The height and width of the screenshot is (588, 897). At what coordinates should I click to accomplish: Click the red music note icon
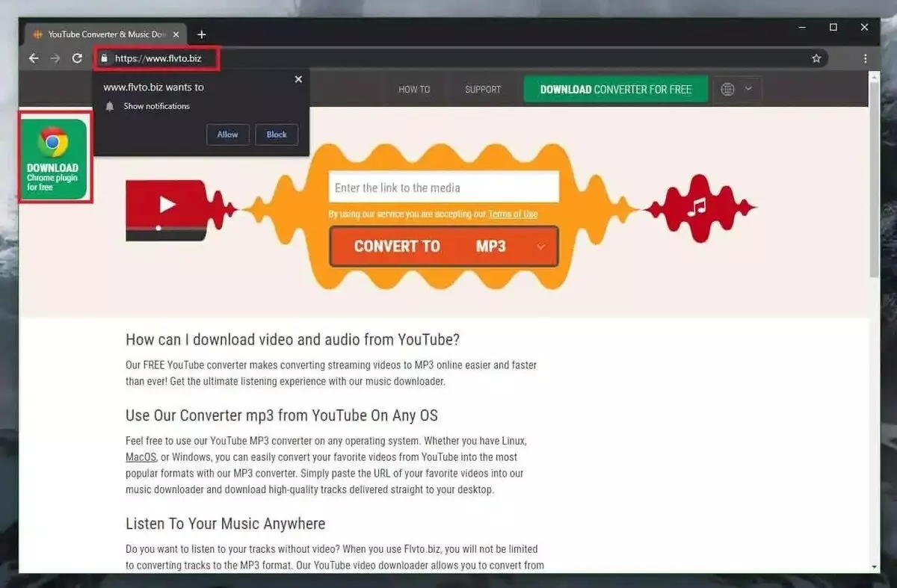(697, 207)
